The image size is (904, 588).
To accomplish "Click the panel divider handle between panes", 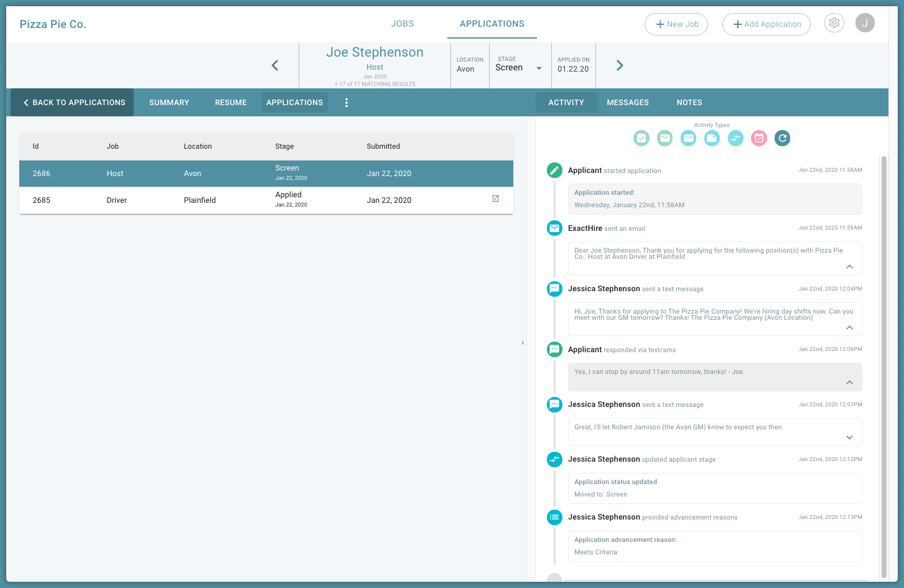I will (x=523, y=343).
